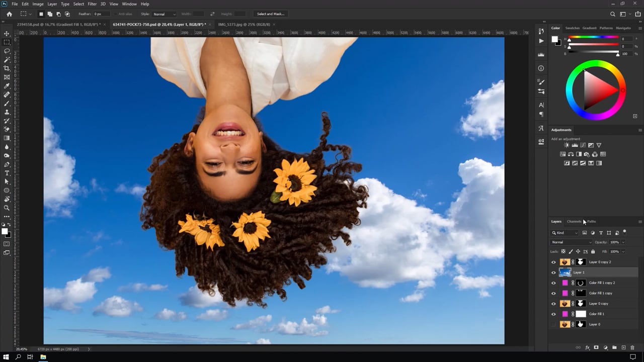Open the Layers panel menu
Screen dimensions: 644x362
pos(640,222)
